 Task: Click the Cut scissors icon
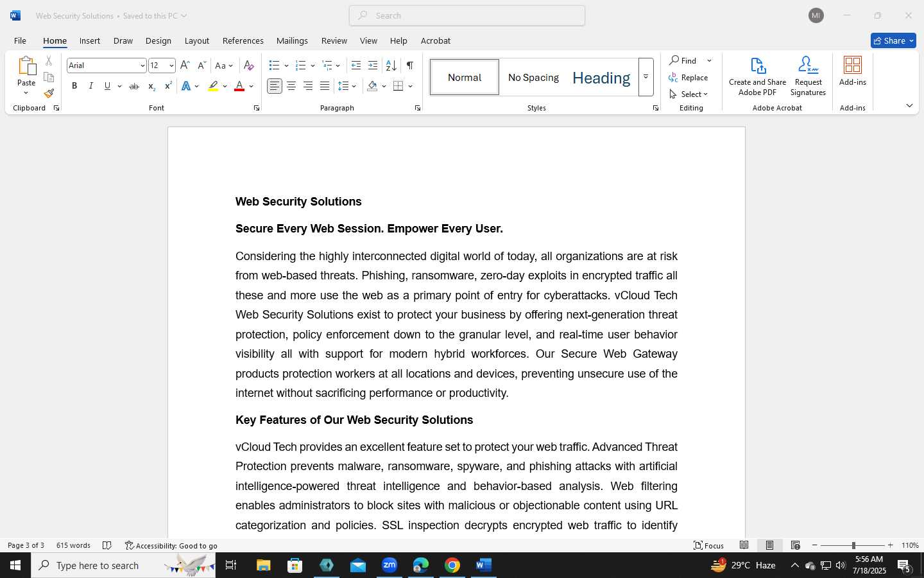[49, 61]
